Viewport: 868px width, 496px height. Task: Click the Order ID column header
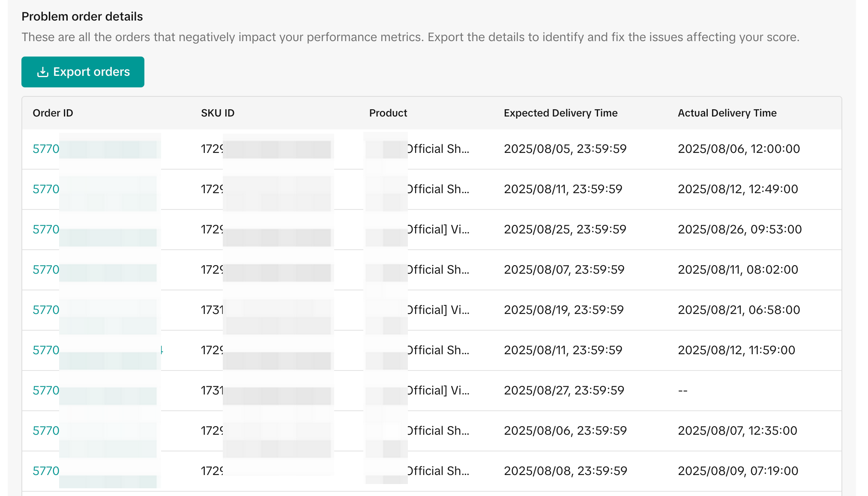coord(53,113)
